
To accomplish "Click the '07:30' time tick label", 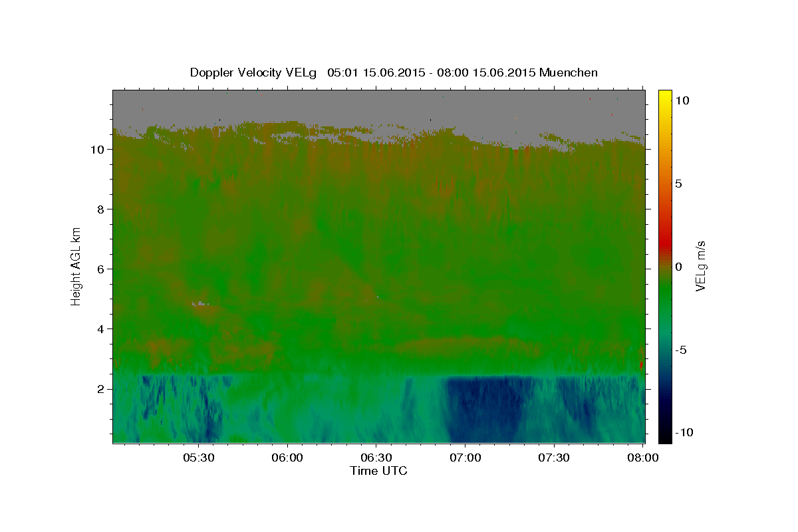I will click(x=553, y=458).
